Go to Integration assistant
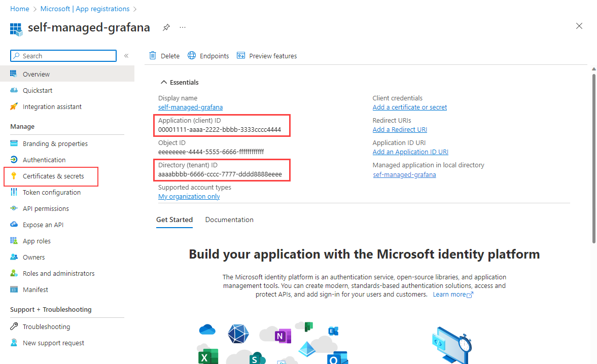Screen dimensions: 597x364 point(52,106)
